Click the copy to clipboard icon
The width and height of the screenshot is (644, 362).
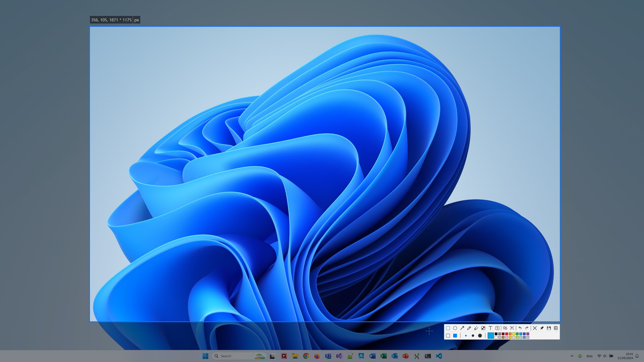(556, 328)
